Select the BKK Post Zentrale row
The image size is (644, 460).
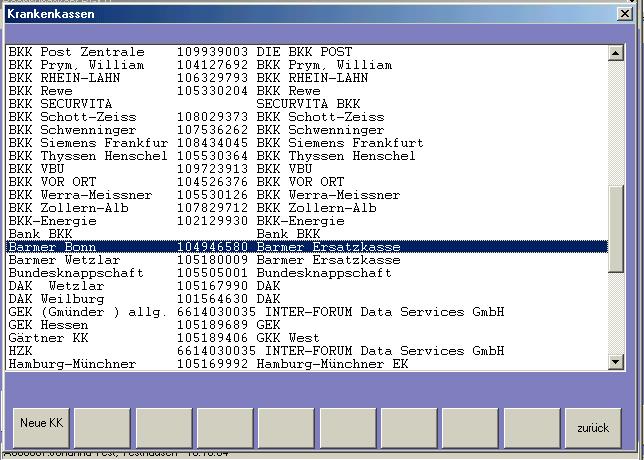(x=307, y=52)
